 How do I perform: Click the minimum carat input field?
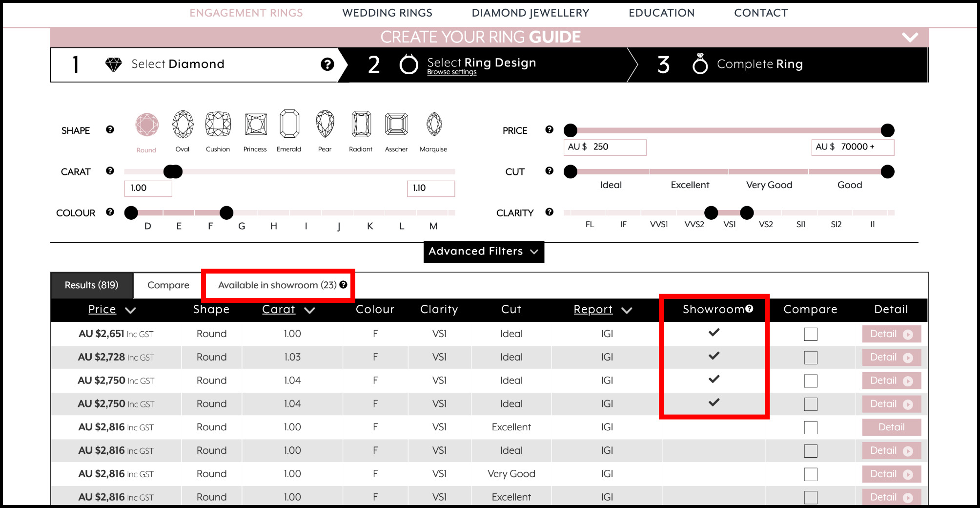(x=148, y=188)
